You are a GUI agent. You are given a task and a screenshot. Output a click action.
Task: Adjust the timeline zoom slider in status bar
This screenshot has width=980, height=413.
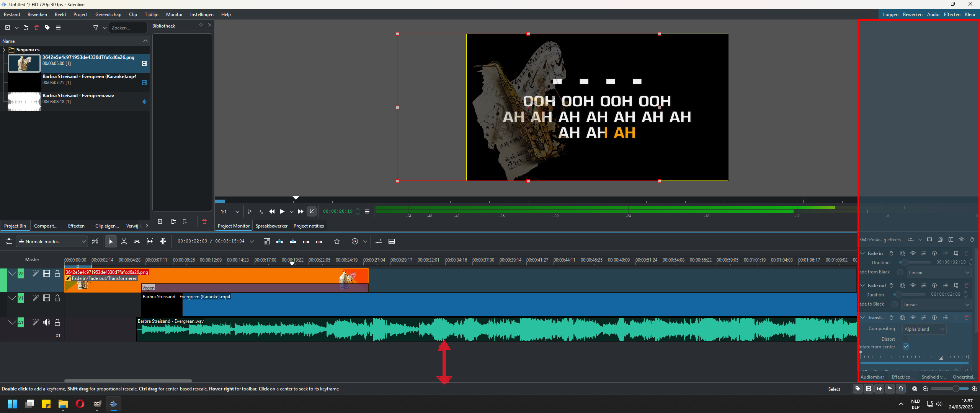pyautogui.click(x=949, y=389)
